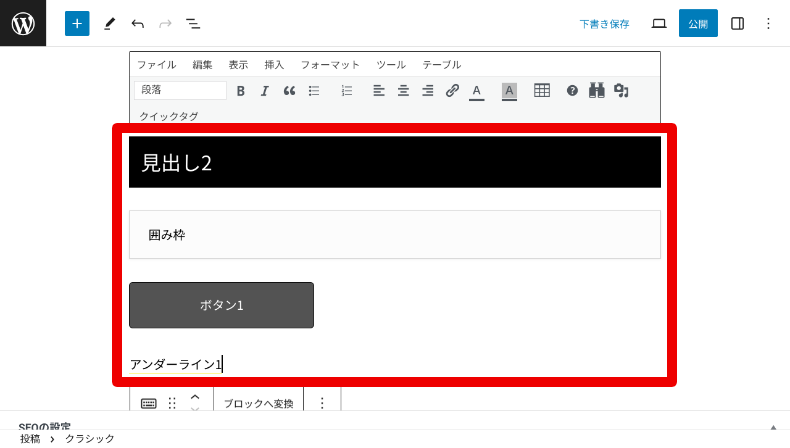
Task: Open the 段落 format dropdown
Action: (180, 90)
